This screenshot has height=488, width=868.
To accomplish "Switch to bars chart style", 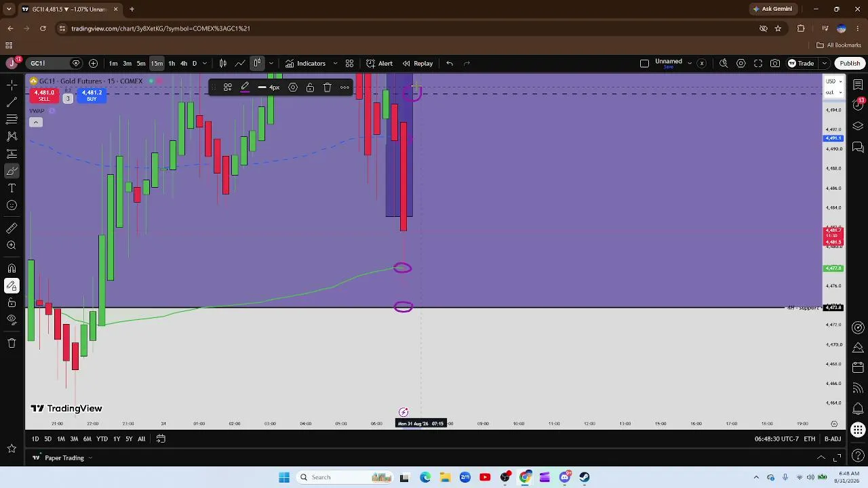I will pyautogui.click(x=223, y=63).
